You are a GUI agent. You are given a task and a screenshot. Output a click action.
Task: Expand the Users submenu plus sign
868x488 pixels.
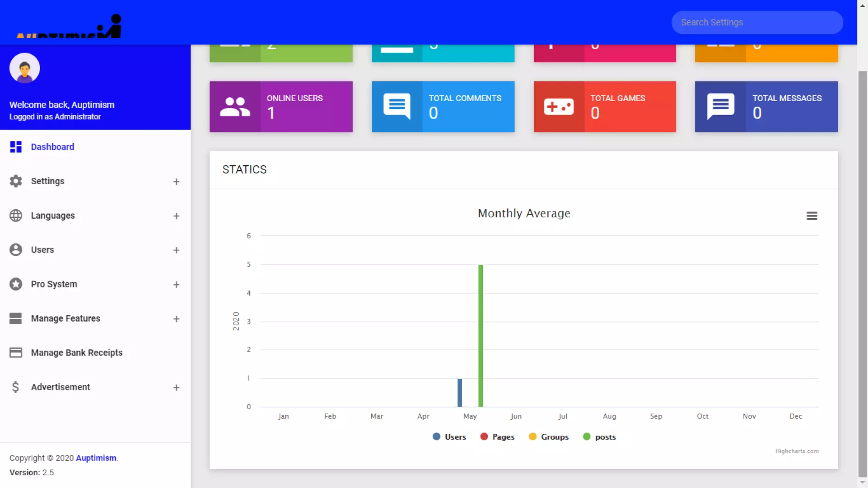point(176,250)
